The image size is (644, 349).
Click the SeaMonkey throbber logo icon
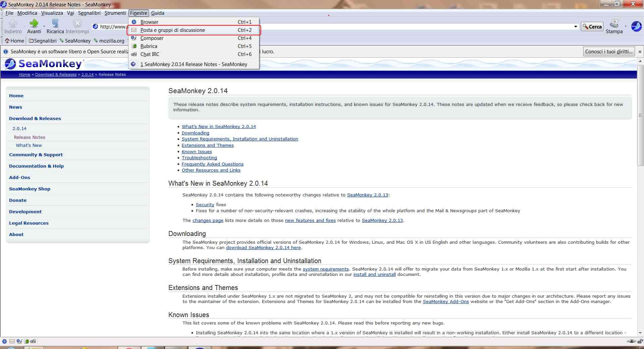click(x=636, y=26)
